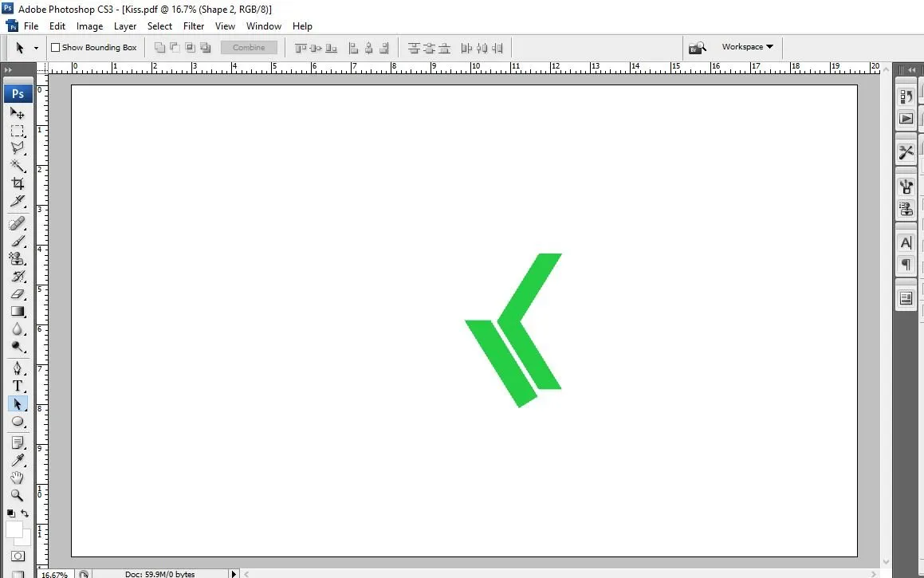Open the foreground color picker
Image resolution: width=924 pixels, height=578 pixels.
pos(14,529)
